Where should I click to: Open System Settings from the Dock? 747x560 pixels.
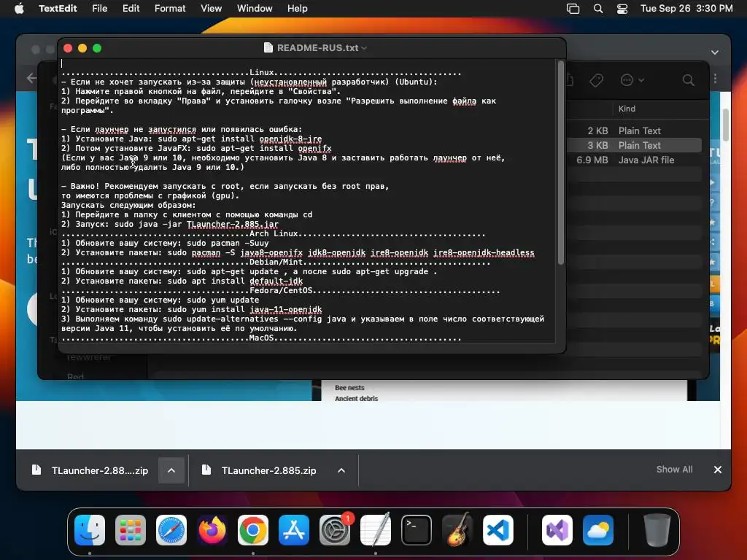pos(334,530)
